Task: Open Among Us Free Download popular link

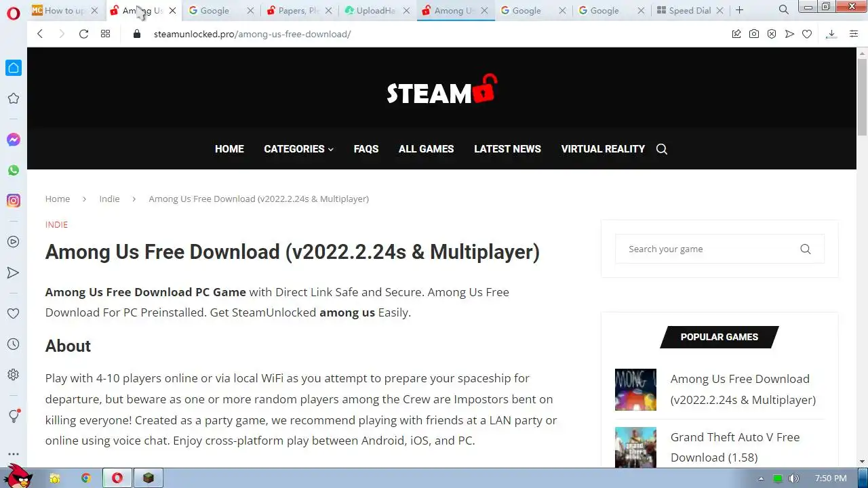Action: [x=743, y=389]
